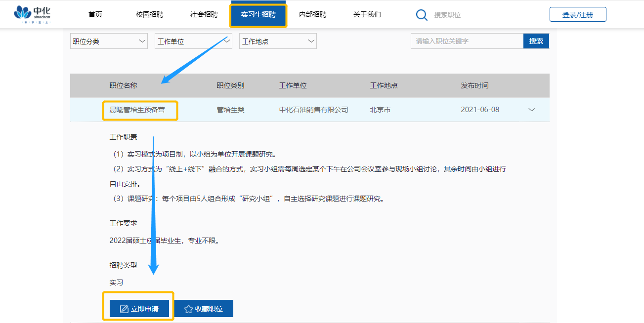Select 管培生类 category cell
Screen dimensions: 644x323
pos(231,110)
